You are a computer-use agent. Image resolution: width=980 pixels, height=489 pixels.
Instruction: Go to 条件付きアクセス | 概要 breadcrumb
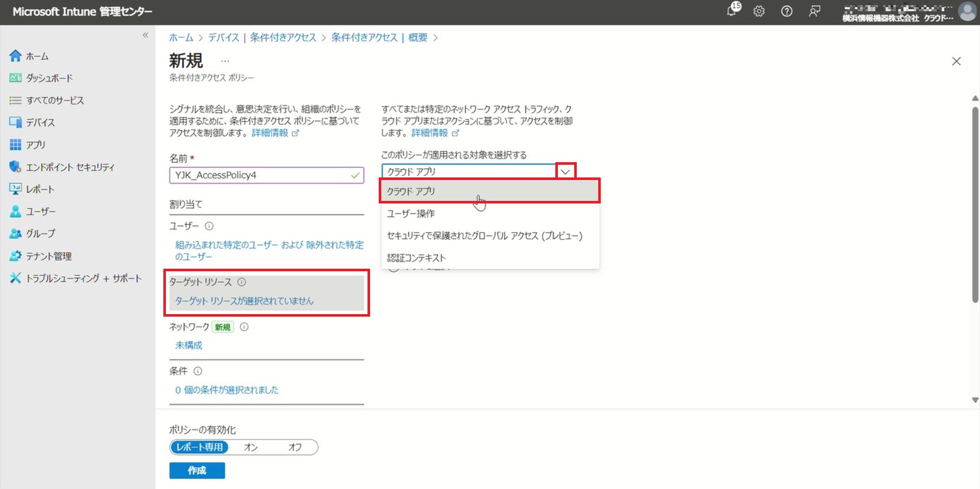tap(379, 38)
